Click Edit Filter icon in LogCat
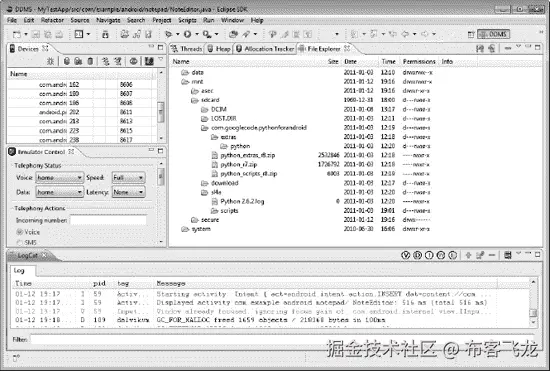Screen dimensions: 550x371 coord(480,255)
